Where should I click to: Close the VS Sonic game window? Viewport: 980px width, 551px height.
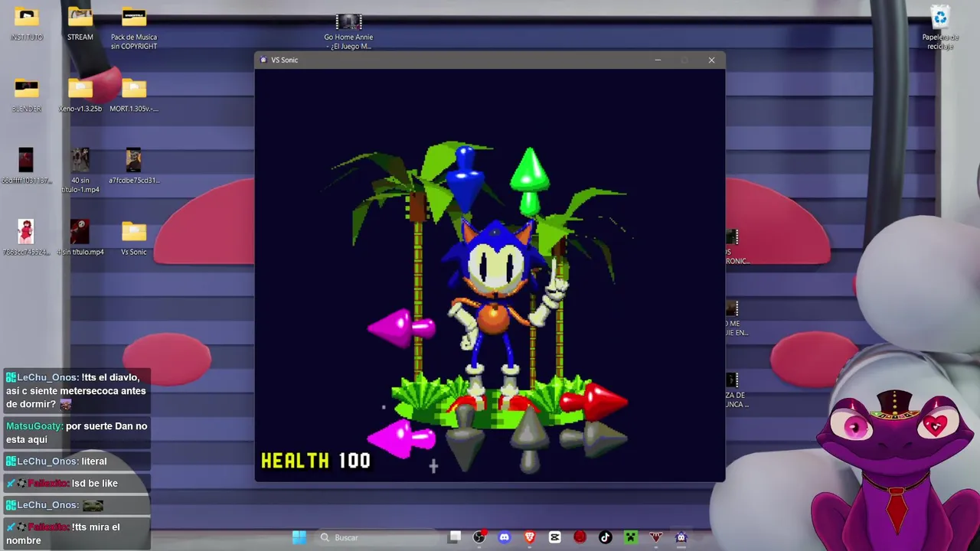coord(711,60)
